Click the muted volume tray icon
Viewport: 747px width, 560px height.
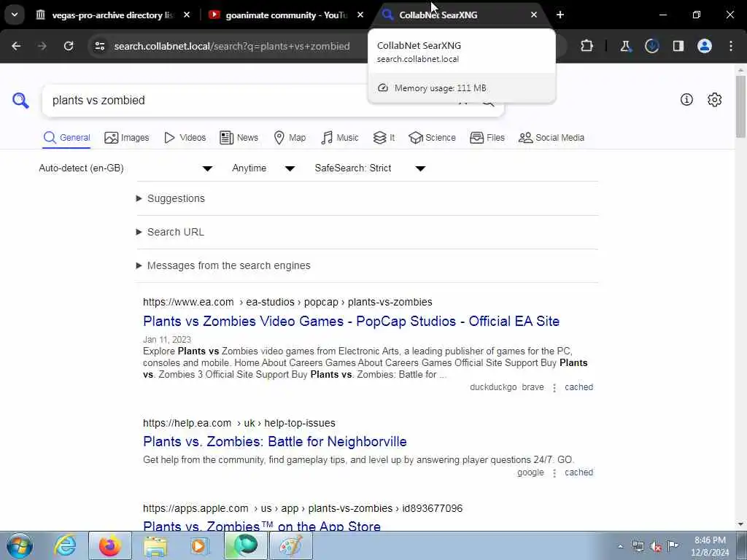[656, 546]
